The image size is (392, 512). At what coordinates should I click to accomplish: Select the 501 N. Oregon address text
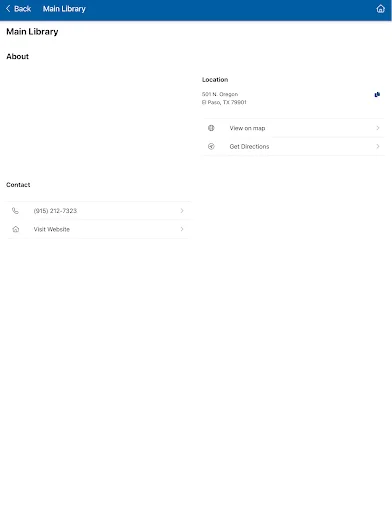tap(220, 94)
